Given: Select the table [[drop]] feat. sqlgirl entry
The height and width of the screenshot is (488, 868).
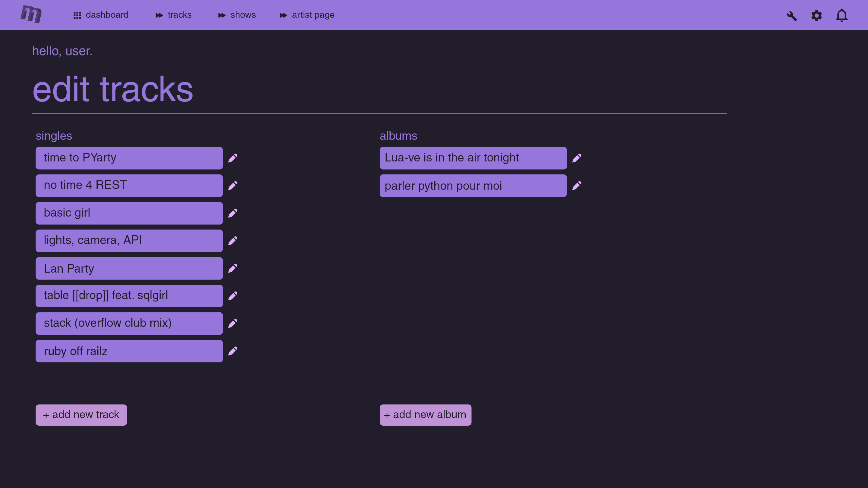Looking at the screenshot, I should (129, 296).
